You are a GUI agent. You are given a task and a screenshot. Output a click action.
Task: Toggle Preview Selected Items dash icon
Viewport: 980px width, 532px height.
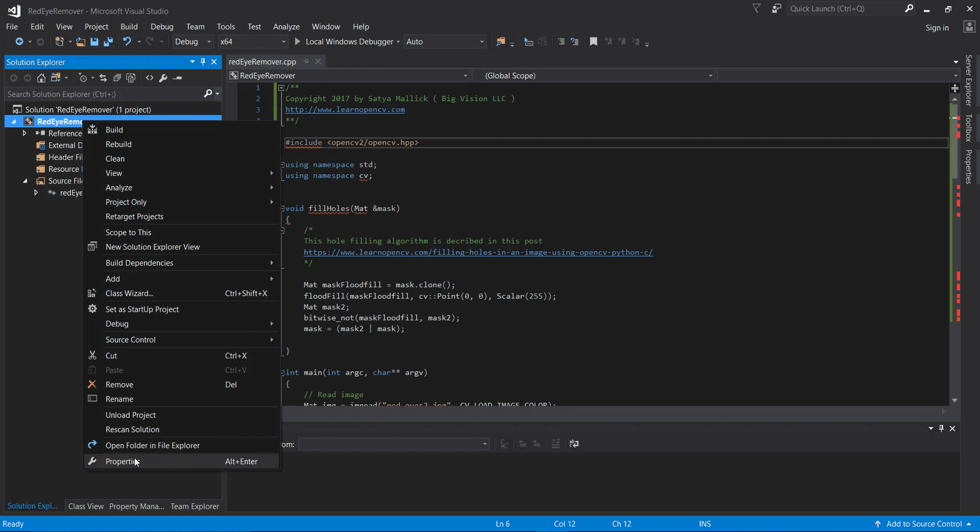[177, 78]
